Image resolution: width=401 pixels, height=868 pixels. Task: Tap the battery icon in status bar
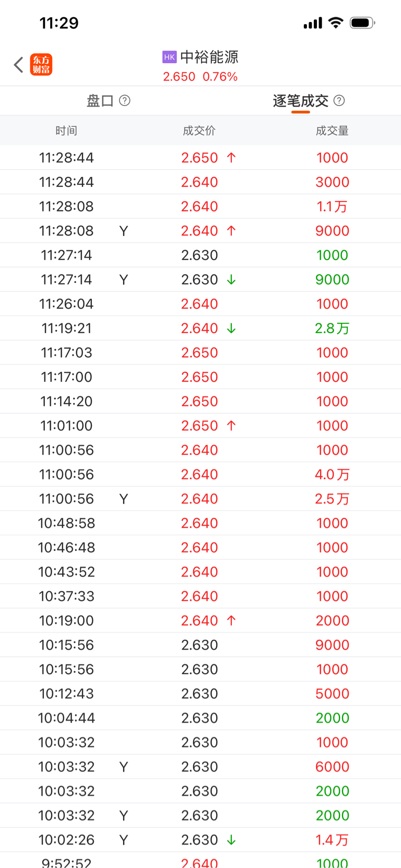click(x=362, y=23)
